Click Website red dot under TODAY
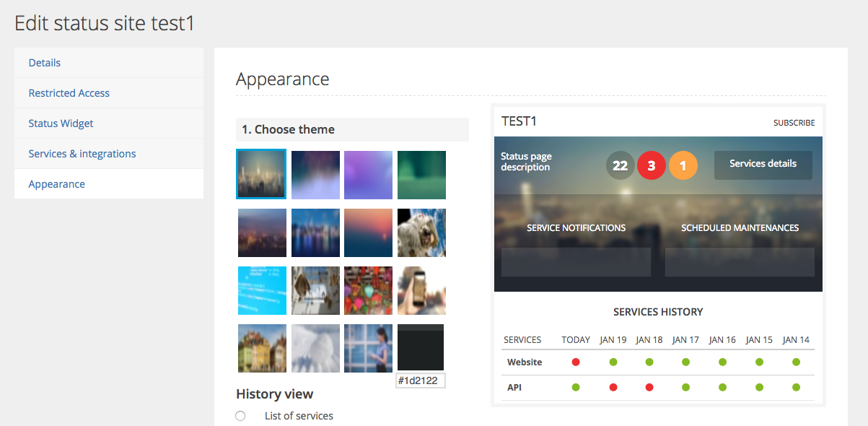 coord(576,362)
